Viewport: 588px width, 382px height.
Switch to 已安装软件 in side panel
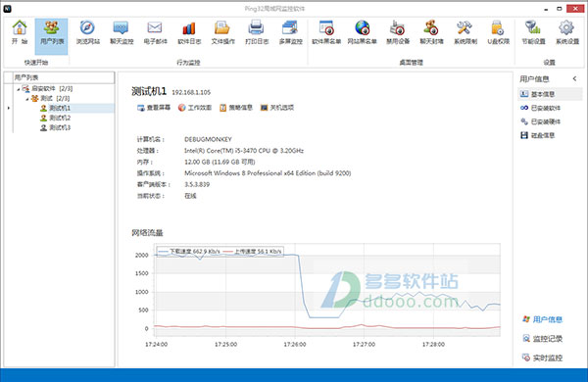point(541,108)
